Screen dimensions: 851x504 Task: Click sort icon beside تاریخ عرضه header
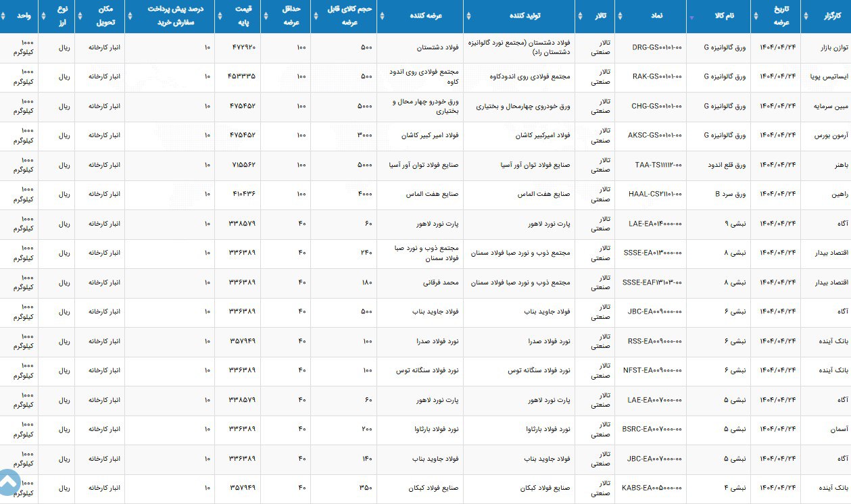pos(755,17)
